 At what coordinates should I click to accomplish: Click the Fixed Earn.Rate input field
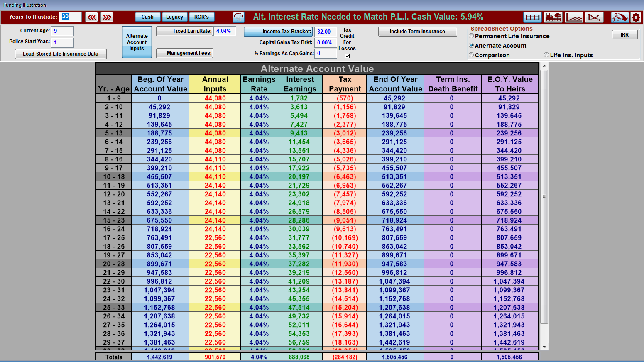[x=225, y=31]
